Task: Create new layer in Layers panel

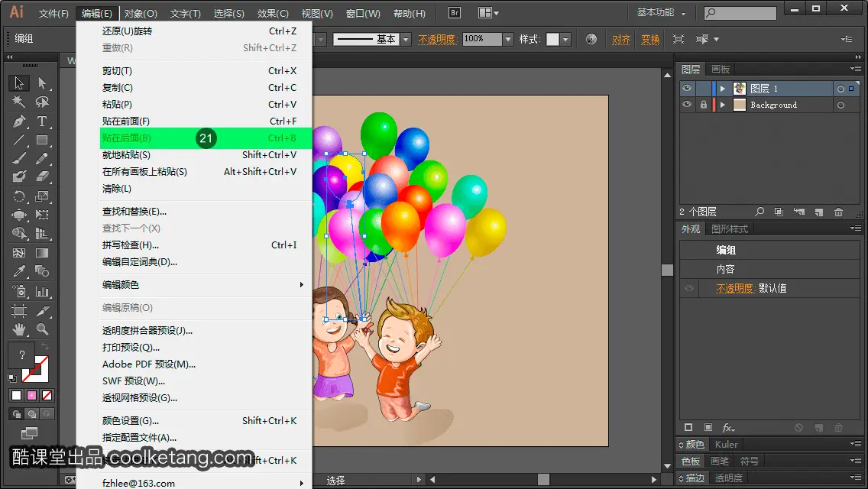Action: click(x=819, y=212)
